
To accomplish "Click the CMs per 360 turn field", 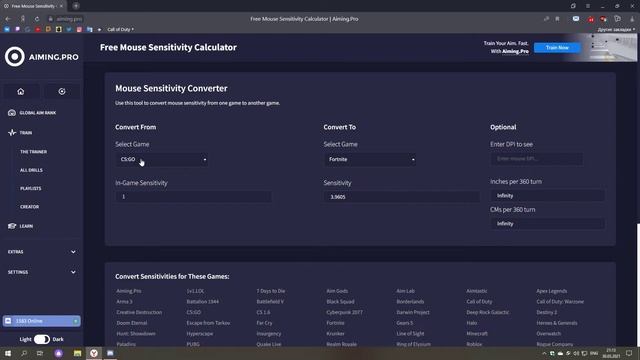I will pos(547,224).
